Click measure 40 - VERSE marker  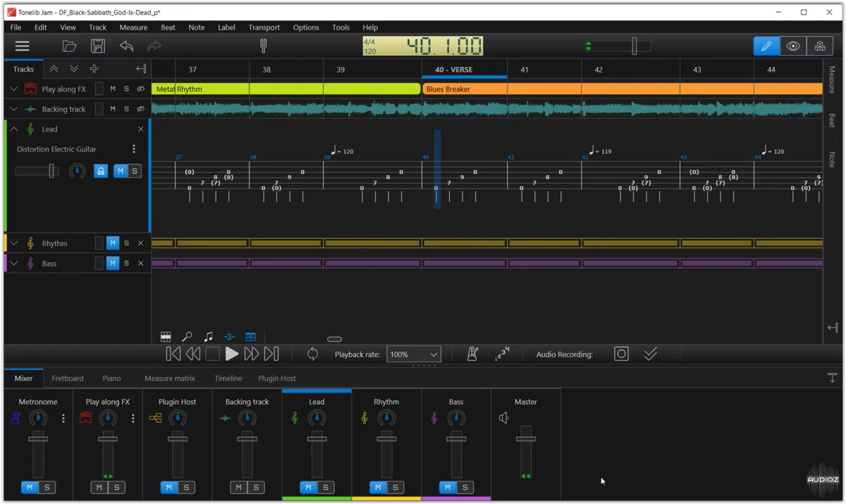click(454, 70)
